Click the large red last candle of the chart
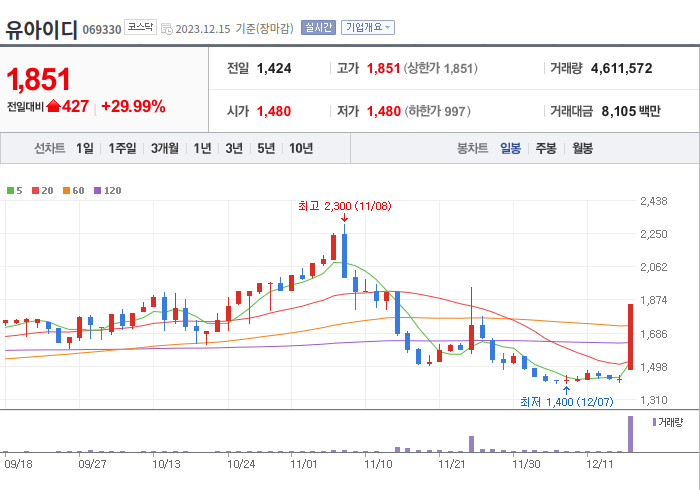Image resolution: width=700 pixels, height=490 pixels. click(630, 337)
